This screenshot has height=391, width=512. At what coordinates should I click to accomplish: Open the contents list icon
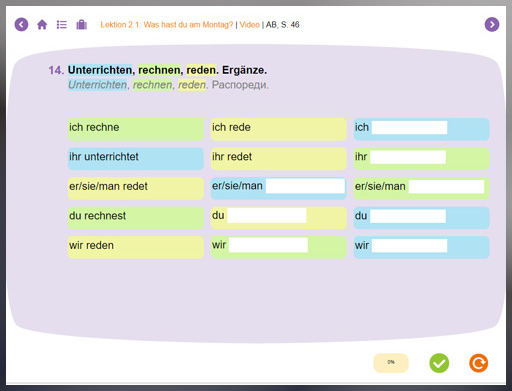click(62, 24)
